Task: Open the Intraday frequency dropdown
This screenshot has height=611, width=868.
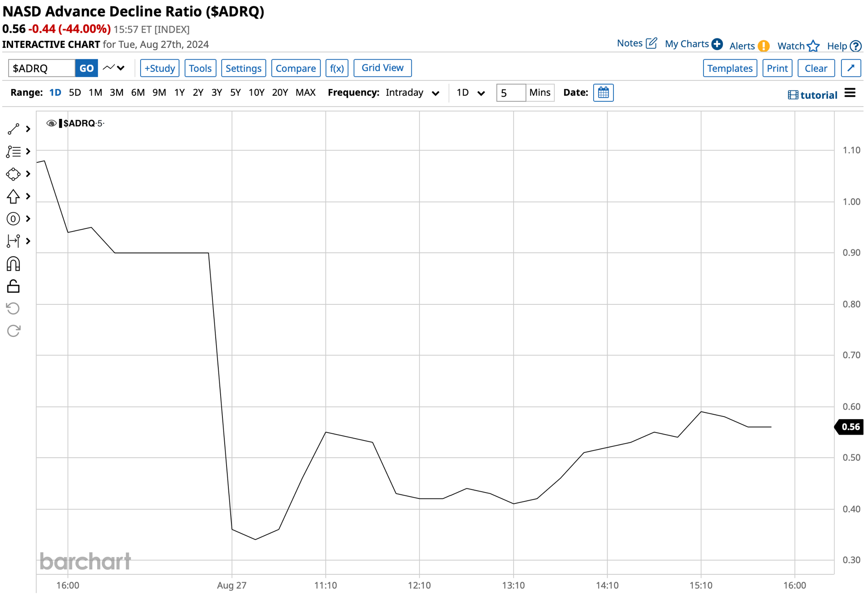Action: click(412, 93)
